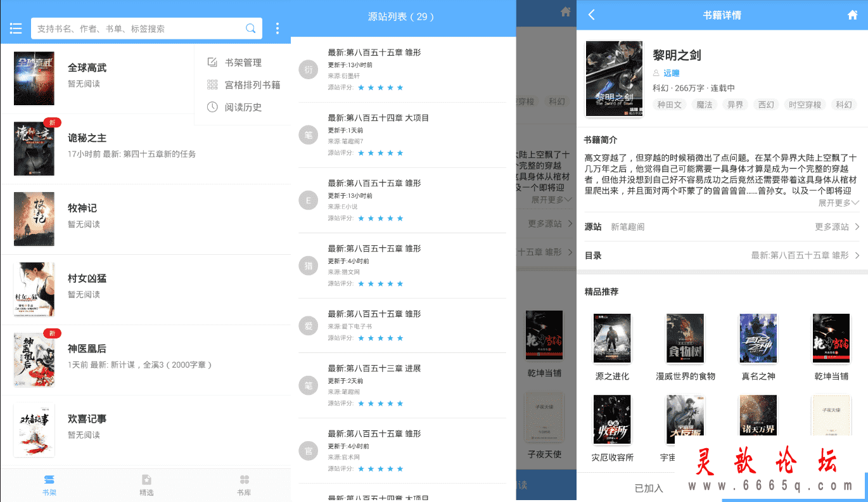Screen dimensions: 868x502
Task: Open 诡秘之主 book cover
Action: [x=34, y=149]
